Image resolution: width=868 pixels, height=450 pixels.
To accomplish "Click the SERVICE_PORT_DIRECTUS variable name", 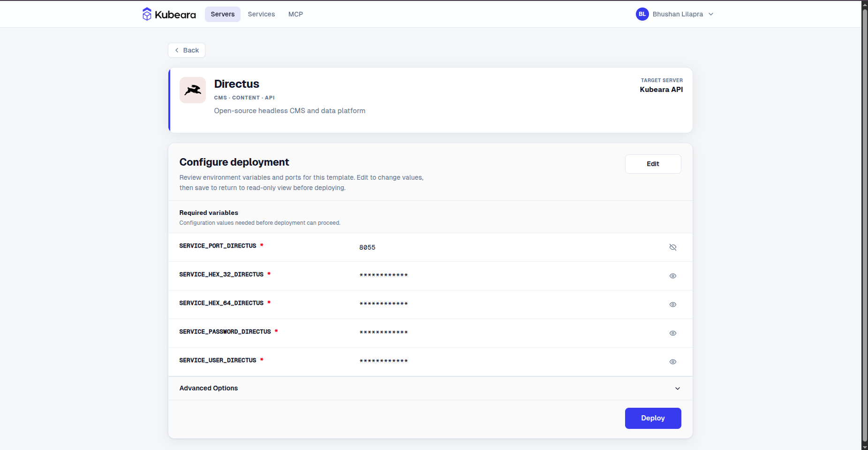I will coord(218,246).
